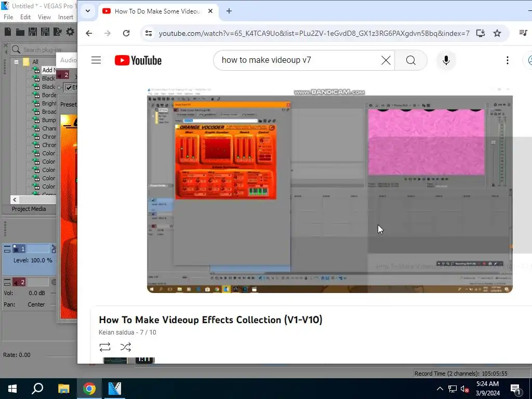Toggle the effect checkbox in Audio FX window
The width and height of the screenshot is (532, 399).
pyautogui.click(x=69, y=87)
